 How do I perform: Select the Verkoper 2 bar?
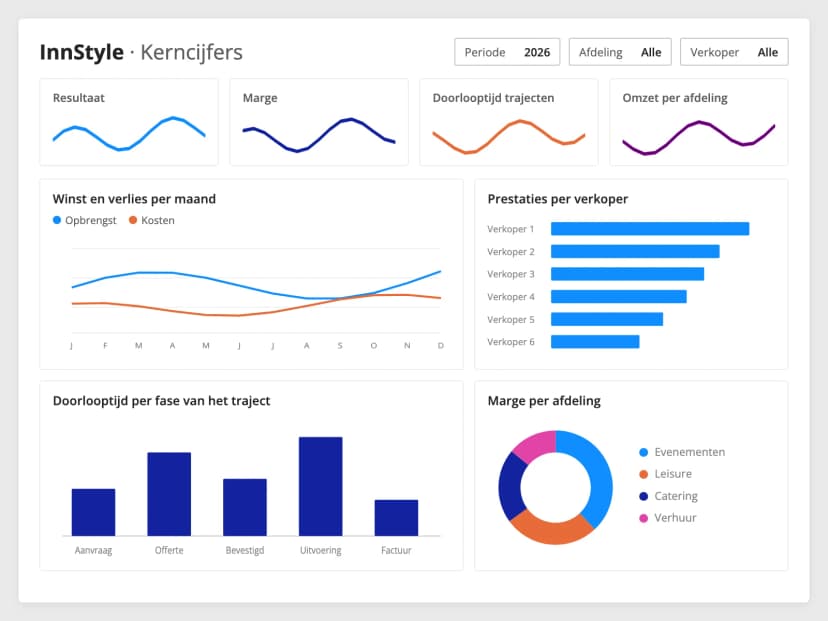(635, 251)
